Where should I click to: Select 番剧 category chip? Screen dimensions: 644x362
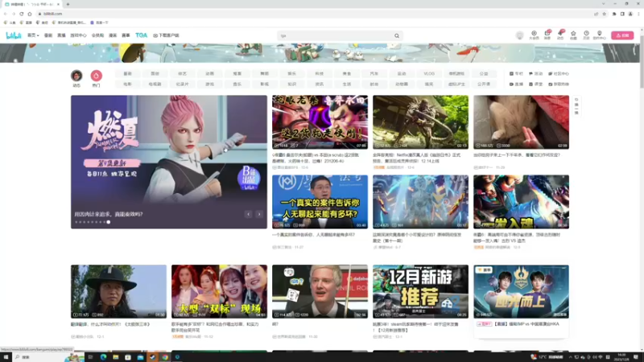(128, 73)
